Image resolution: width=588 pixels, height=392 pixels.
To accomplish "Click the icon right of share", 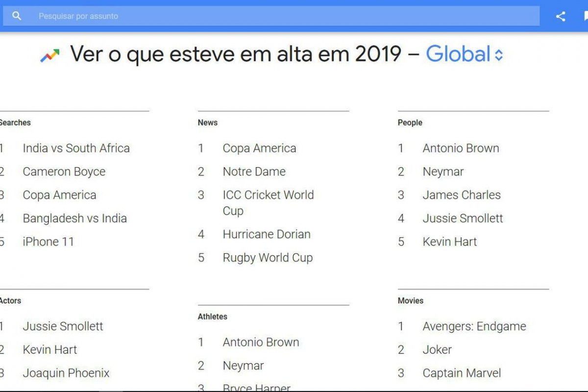I will point(585,16).
